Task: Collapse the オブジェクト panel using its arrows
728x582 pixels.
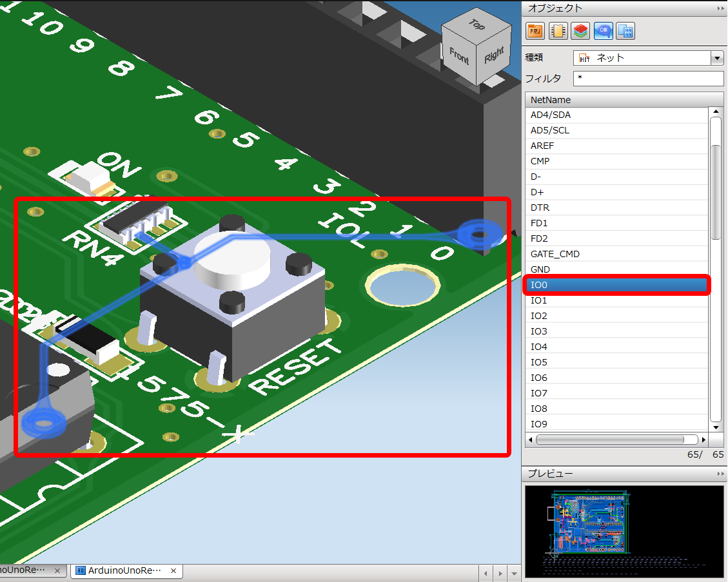Action: [720, 8]
